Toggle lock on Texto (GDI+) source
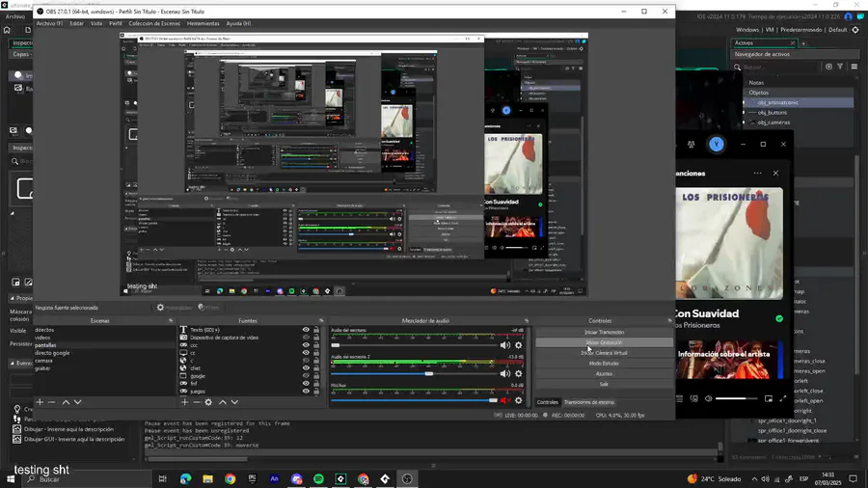This screenshot has height=488, width=868. click(x=316, y=330)
